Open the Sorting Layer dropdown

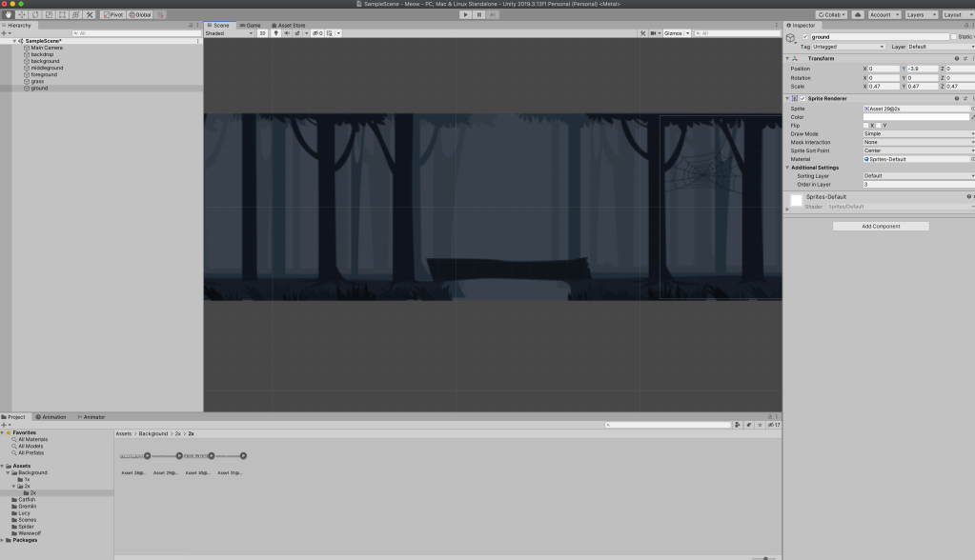(918, 176)
